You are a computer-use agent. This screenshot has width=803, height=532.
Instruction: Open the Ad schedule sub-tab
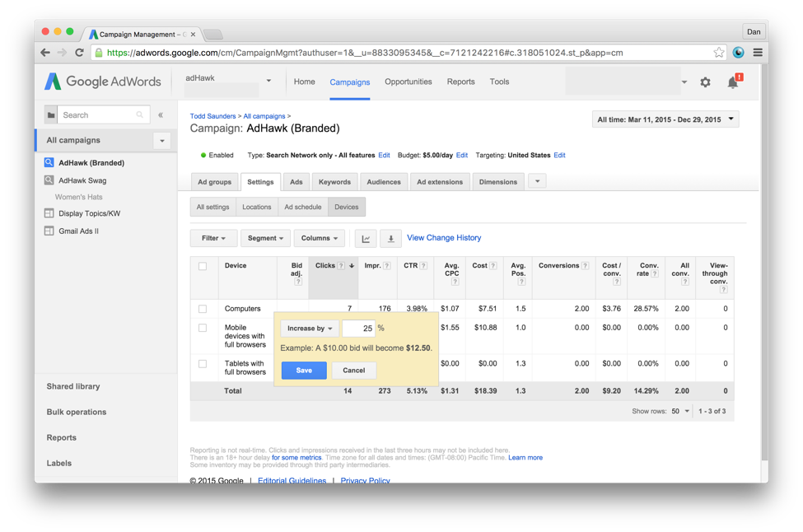pos(303,207)
